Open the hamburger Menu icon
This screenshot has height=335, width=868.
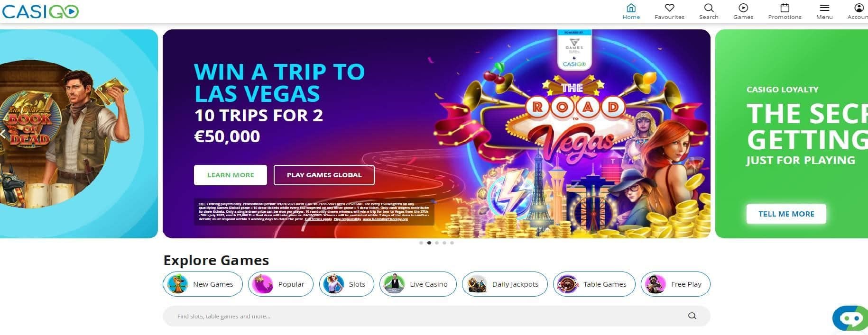coord(824,8)
